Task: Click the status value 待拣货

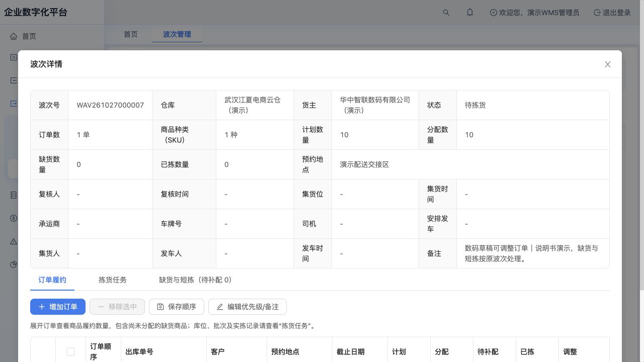Action: (475, 105)
